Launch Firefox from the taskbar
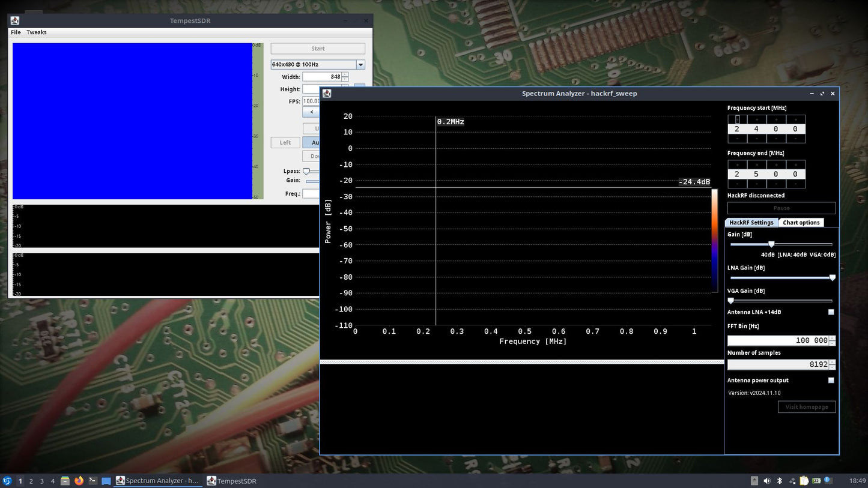Image resolution: width=868 pixels, height=488 pixels. 79,481
